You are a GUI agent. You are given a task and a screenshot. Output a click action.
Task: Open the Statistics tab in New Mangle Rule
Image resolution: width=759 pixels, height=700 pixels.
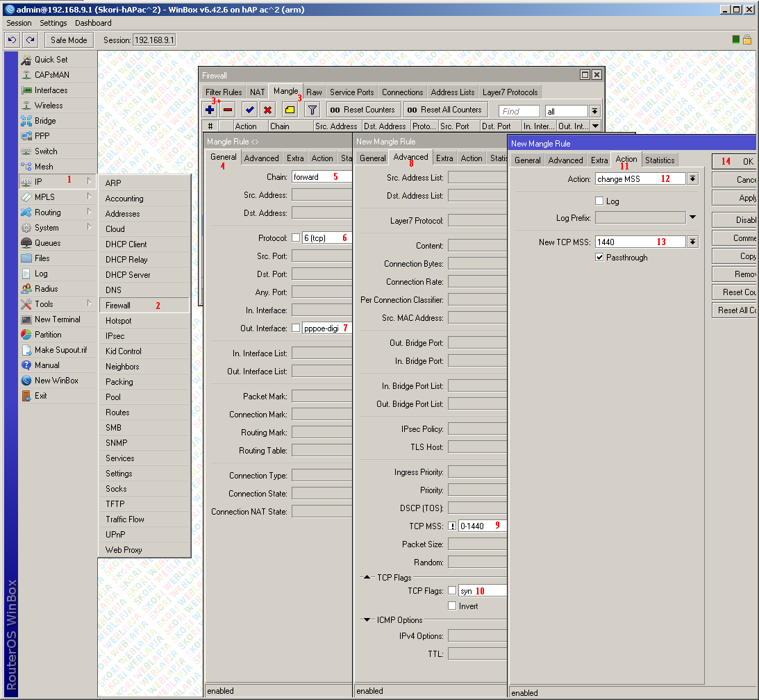point(659,160)
